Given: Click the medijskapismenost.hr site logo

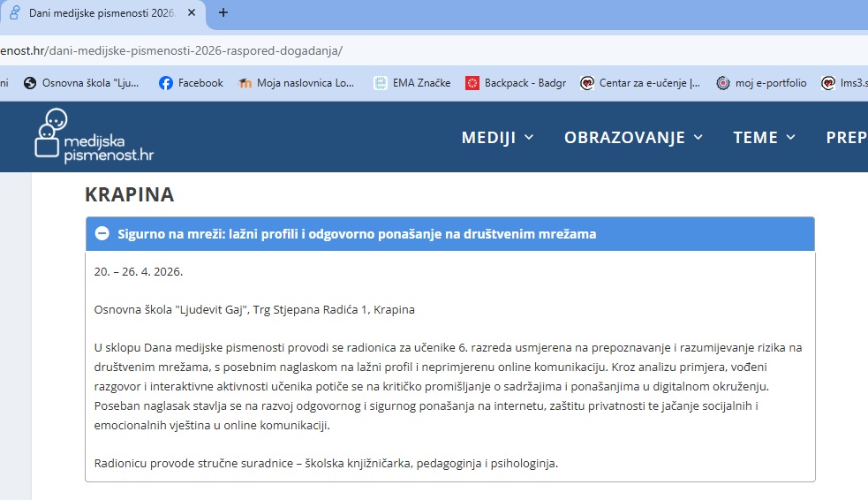Looking at the screenshot, I should point(94,136).
